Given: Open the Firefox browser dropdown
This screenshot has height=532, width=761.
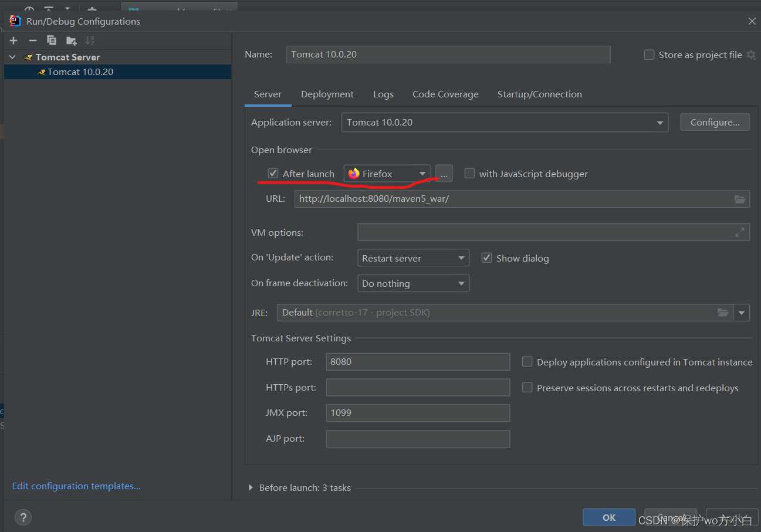Looking at the screenshot, I should click(387, 174).
